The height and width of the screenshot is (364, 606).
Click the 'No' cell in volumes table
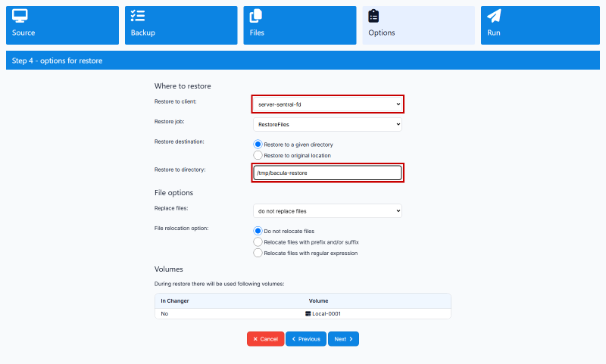pyautogui.click(x=164, y=314)
